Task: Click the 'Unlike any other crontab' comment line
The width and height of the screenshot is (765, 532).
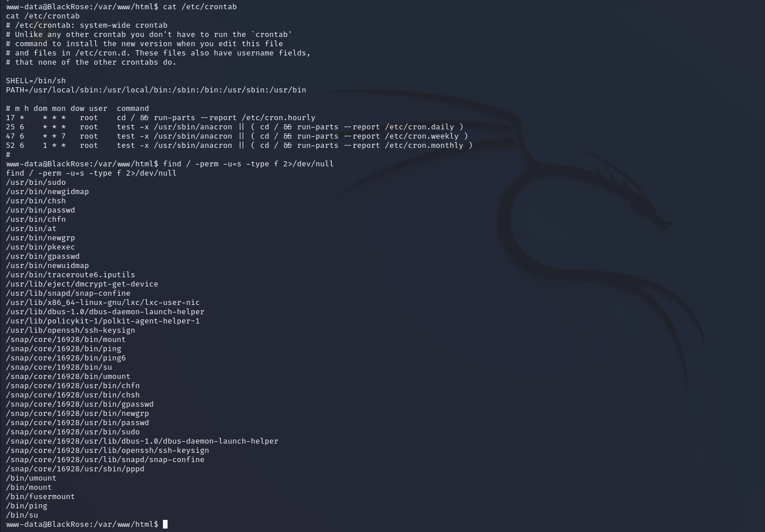Action: pos(149,34)
